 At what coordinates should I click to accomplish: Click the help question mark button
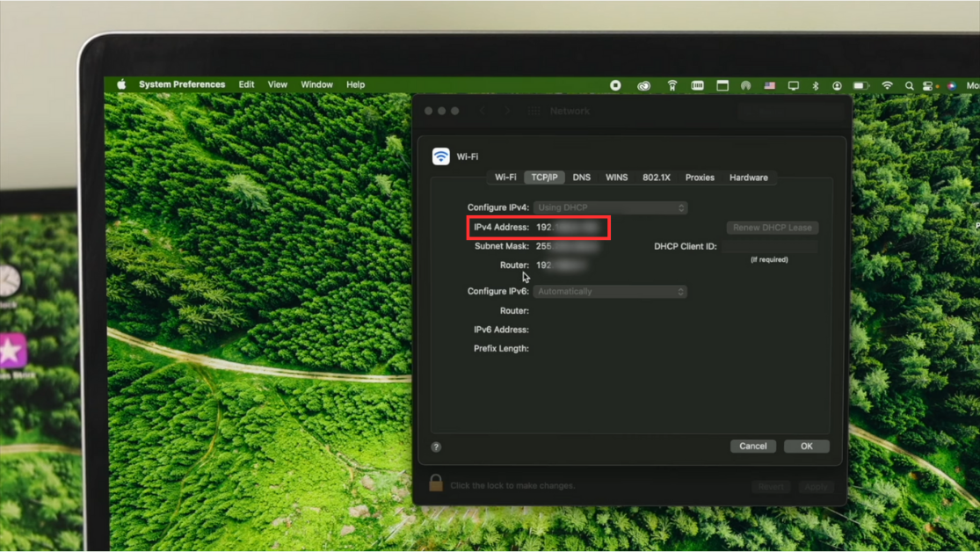[436, 447]
